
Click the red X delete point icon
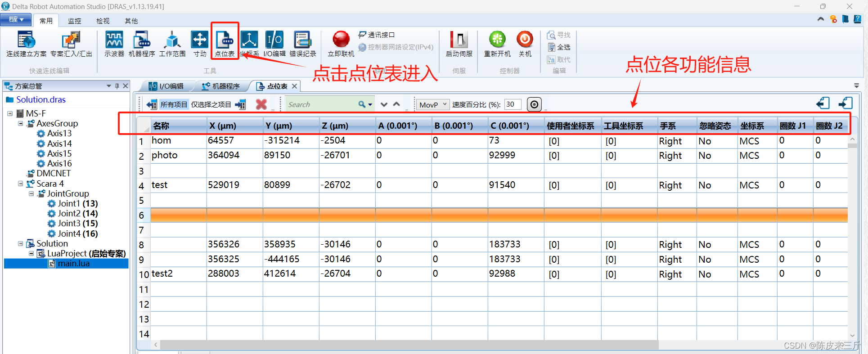[261, 104]
